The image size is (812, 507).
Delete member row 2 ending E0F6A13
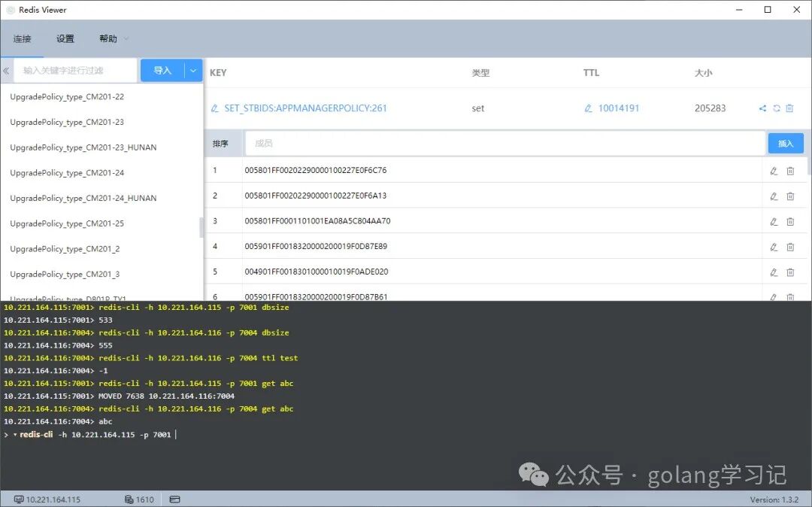[x=790, y=196]
